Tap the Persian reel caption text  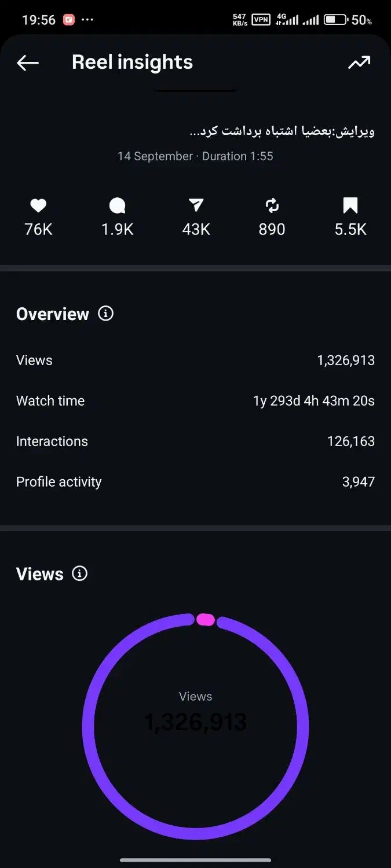(x=282, y=131)
